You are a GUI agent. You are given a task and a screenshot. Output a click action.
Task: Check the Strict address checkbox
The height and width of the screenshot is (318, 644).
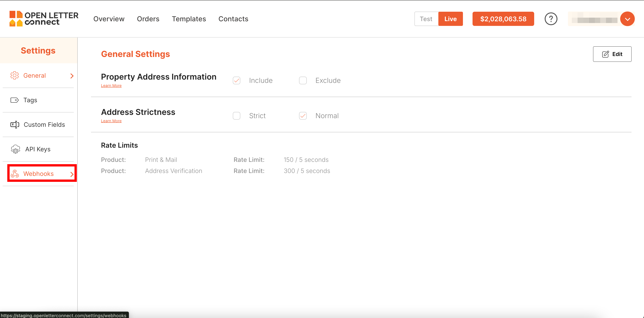point(237,116)
